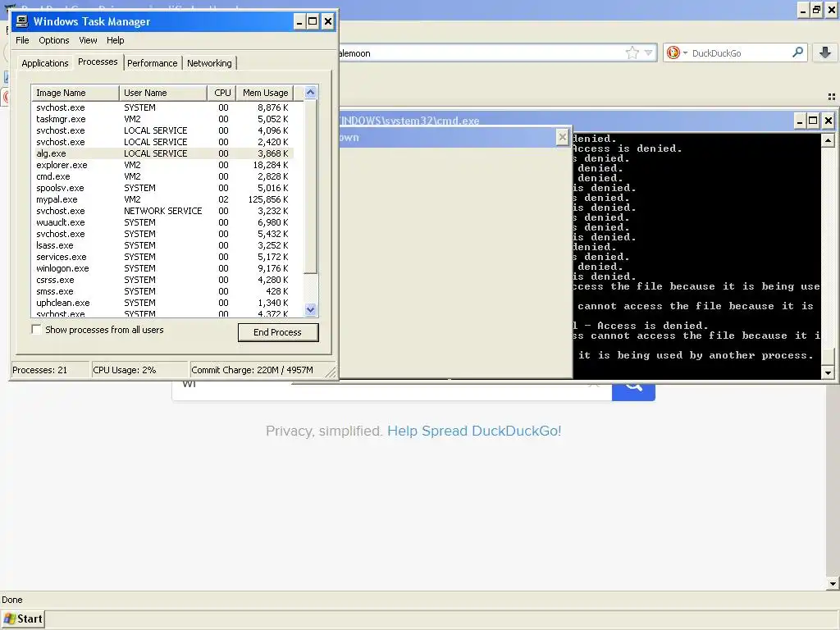Select the smss.exe process row
This screenshot has height=630, width=840.
tap(162, 291)
